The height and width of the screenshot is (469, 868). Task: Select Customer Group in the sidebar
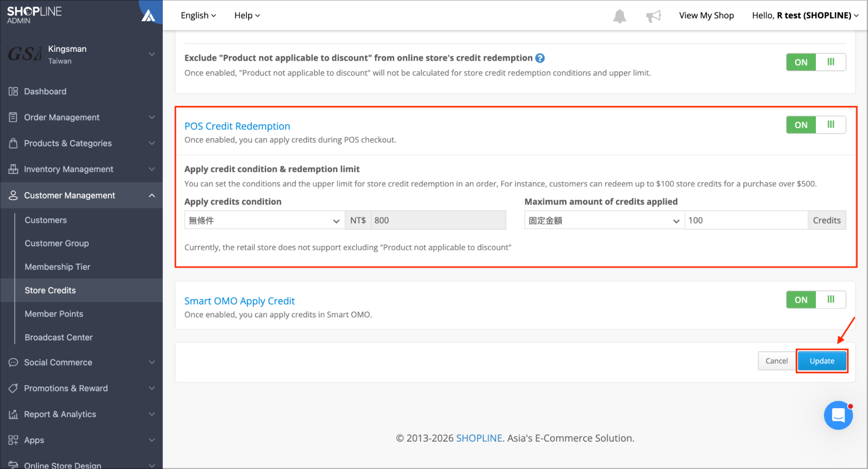pos(57,243)
